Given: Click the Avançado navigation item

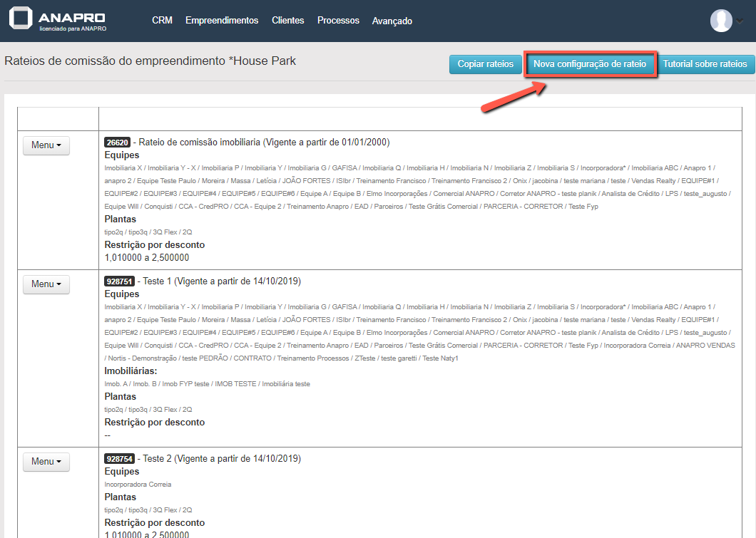Looking at the screenshot, I should 392,21.
